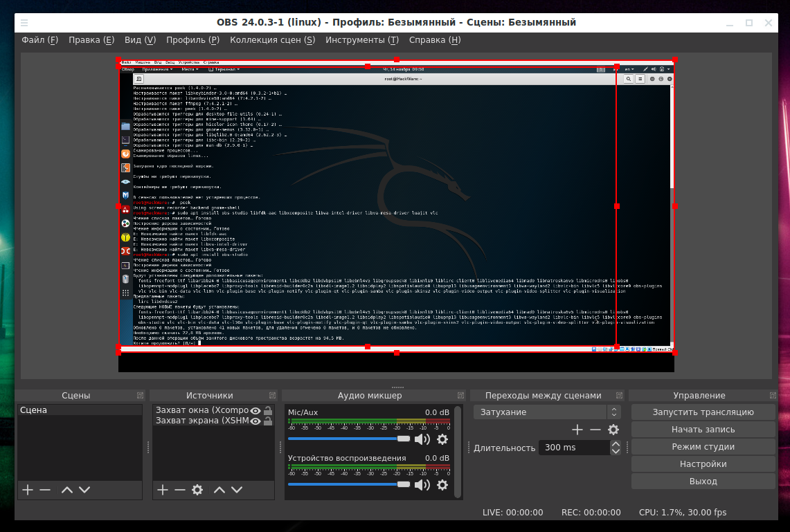Open source properties gear in Источники panel

pos(197,490)
